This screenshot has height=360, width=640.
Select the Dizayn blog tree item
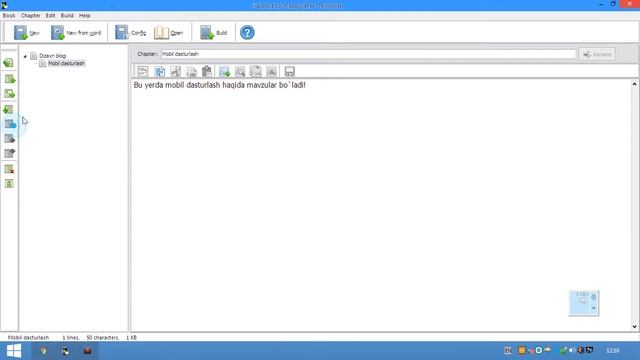(52, 56)
